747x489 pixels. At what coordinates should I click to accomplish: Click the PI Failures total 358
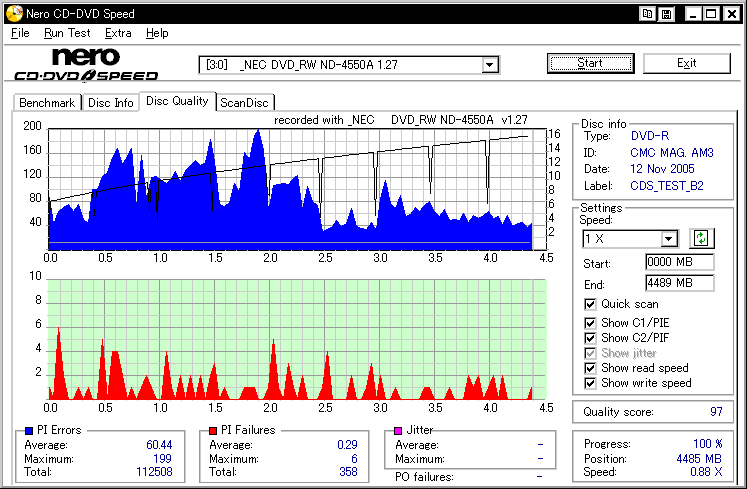[348, 472]
